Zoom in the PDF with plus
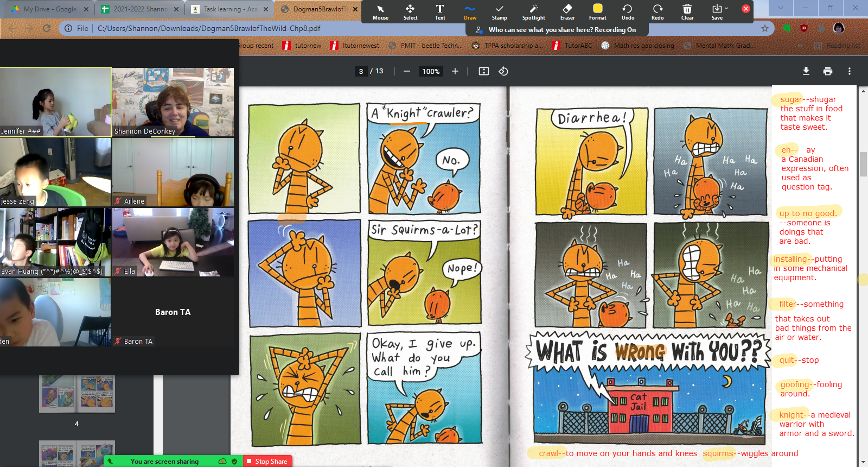Image resolution: width=868 pixels, height=467 pixels. click(x=455, y=71)
